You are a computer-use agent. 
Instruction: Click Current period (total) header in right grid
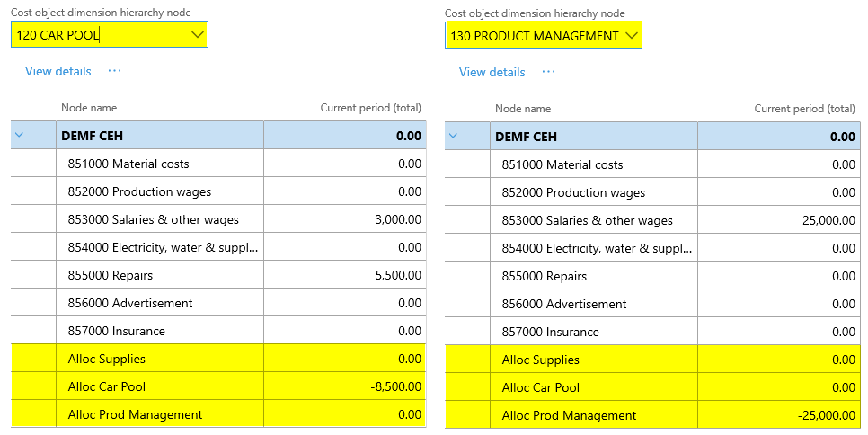tap(804, 109)
